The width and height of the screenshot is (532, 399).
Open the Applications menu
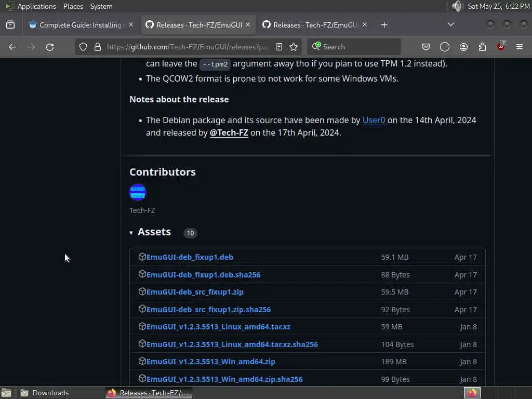click(37, 6)
